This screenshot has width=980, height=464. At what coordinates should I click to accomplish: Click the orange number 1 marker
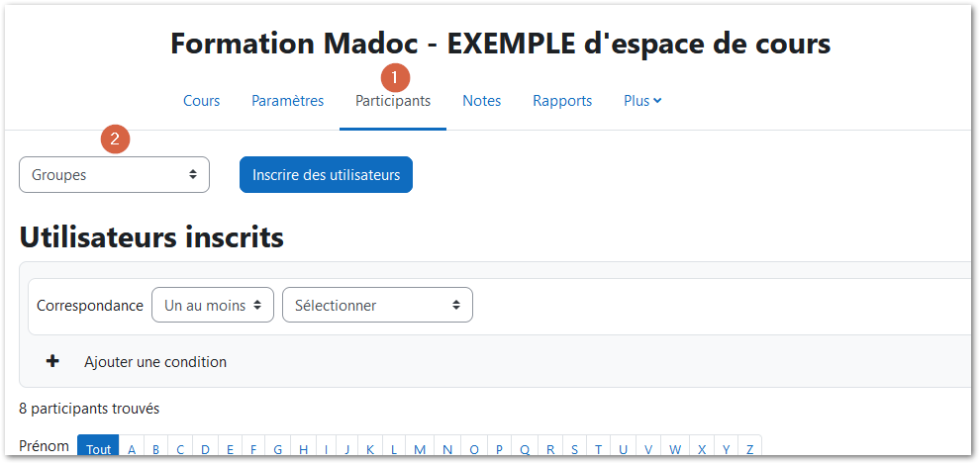[394, 77]
